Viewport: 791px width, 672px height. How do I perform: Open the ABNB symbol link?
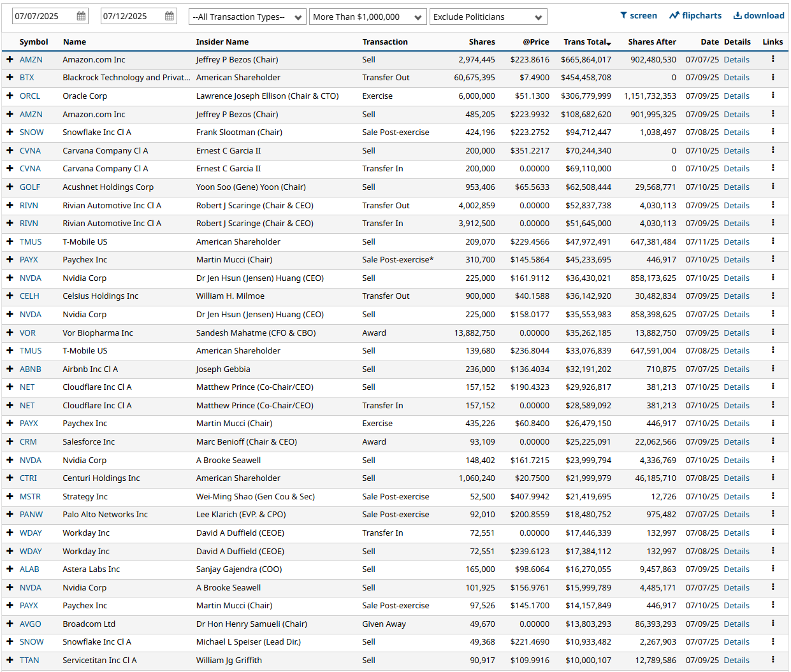click(x=31, y=369)
